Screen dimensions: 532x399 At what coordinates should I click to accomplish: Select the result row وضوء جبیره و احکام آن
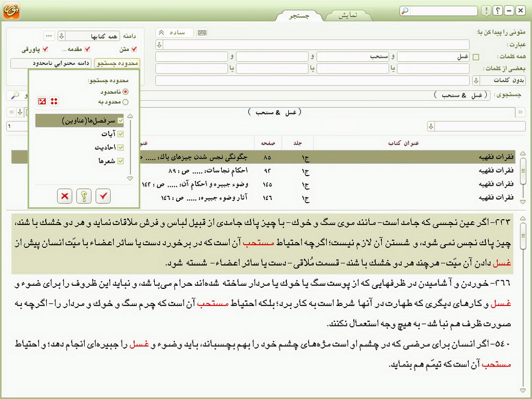(x=327, y=184)
